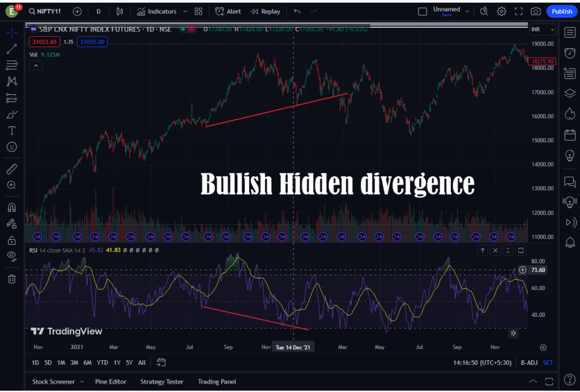Delete all drawings with trash icon
The width and height of the screenshot is (580, 392).
coord(12,279)
